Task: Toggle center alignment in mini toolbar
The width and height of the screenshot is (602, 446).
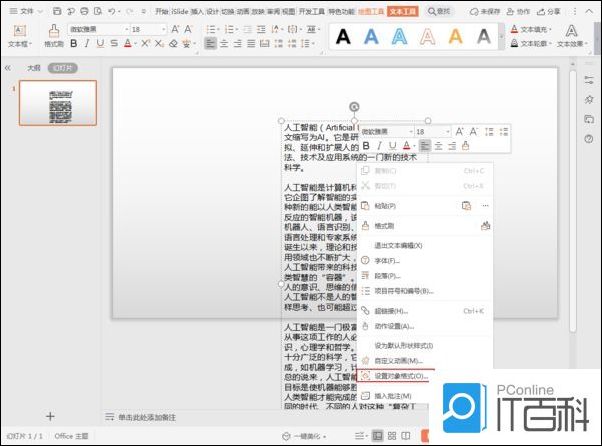Action: [439, 146]
